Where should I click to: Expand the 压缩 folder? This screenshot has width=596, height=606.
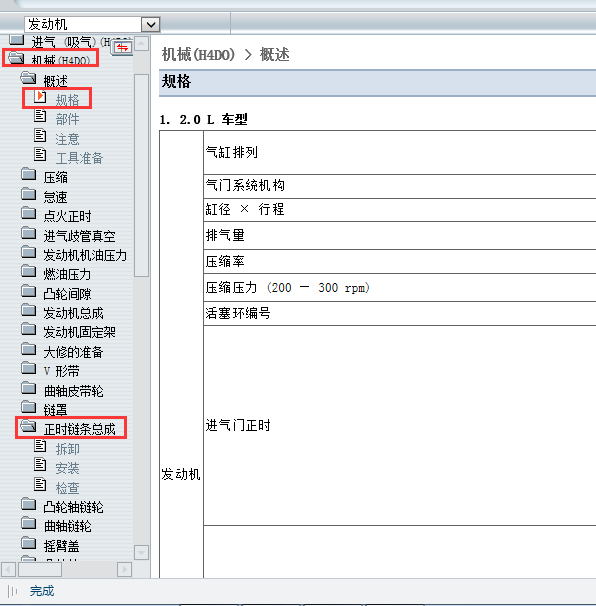(28, 175)
